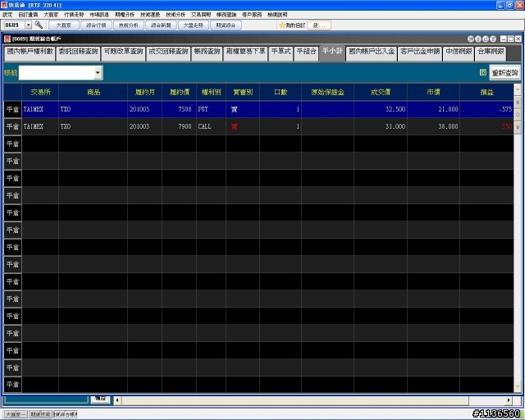Viewport: 525px width, 420px height.
Task: Click the horizontal scrollbar right arrow
Action: point(509,400)
